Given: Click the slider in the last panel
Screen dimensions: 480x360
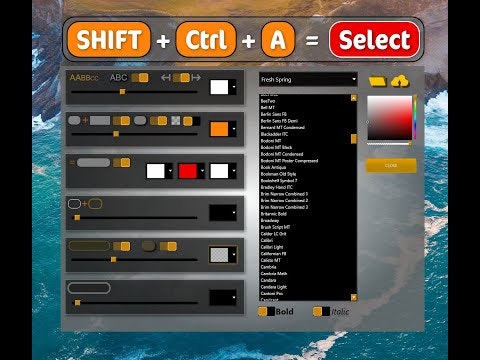Looking at the screenshot, I should point(134,303).
